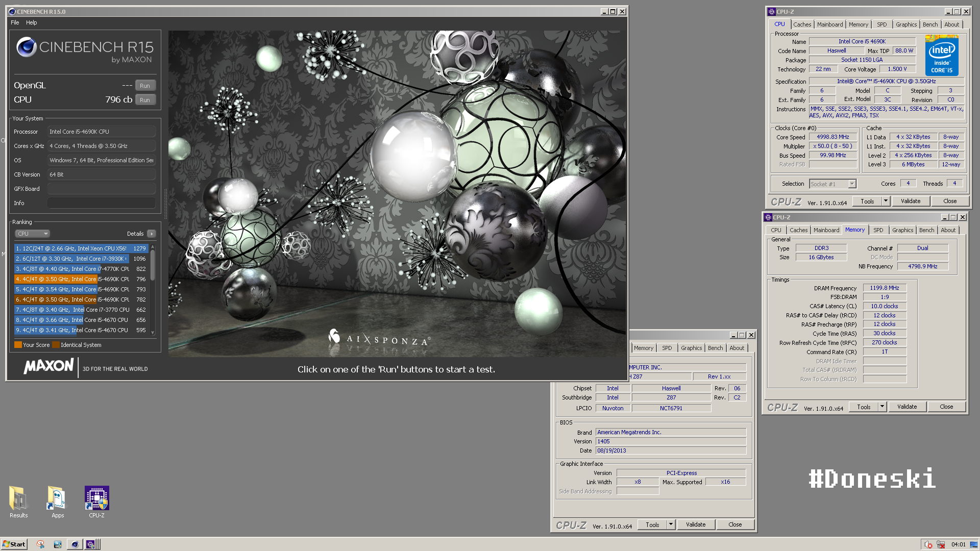Click the title bar icon of CPU-Z CPU window
This screenshot has width=980, height=551.
[772, 12]
